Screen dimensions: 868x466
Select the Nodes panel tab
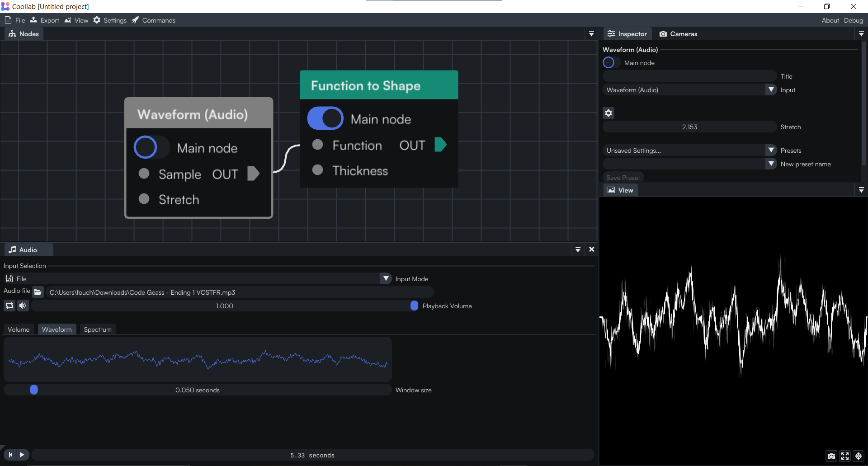point(24,34)
